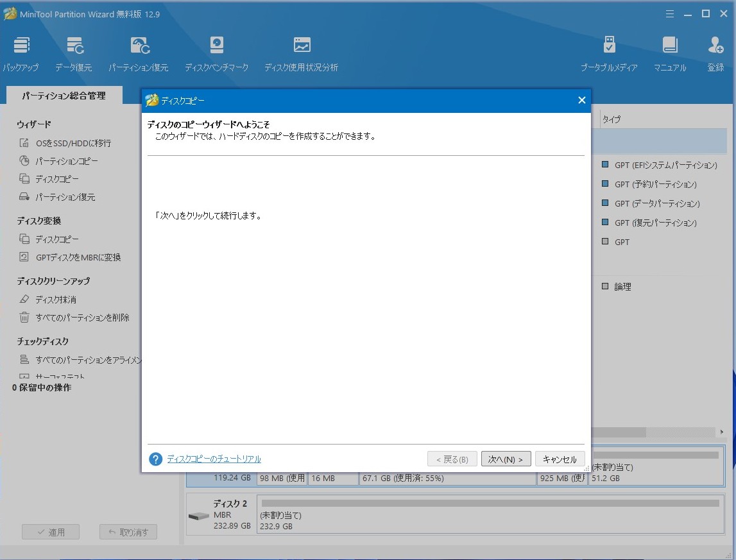
Task: Launch パーティション復元 from the top toolbar
Action: (x=139, y=46)
